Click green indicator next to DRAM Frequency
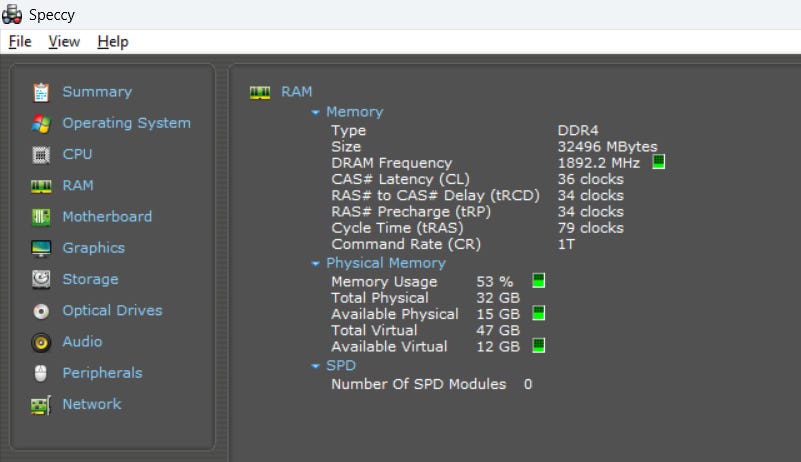This screenshot has width=801, height=462. (658, 162)
